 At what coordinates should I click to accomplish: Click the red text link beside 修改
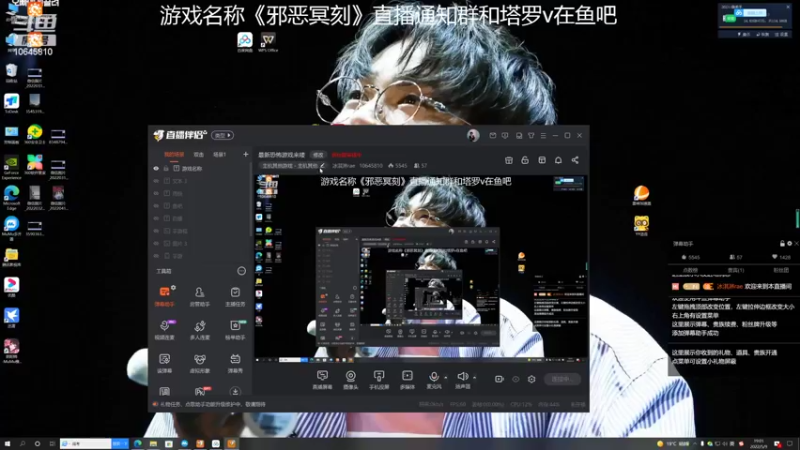pos(346,155)
